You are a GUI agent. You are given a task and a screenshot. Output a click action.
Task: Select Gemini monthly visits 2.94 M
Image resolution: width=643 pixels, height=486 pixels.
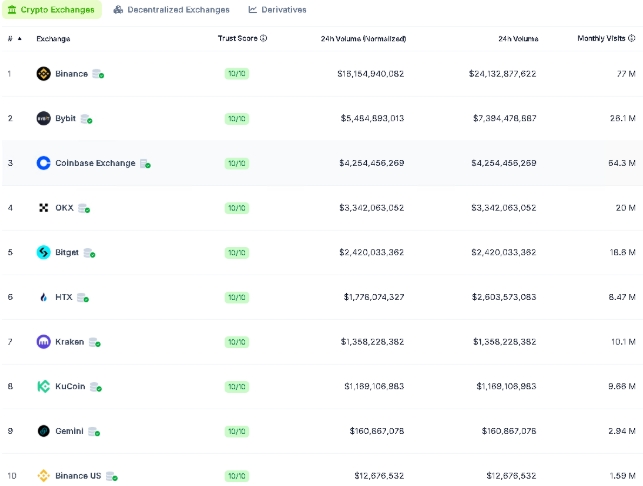[x=622, y=431]
